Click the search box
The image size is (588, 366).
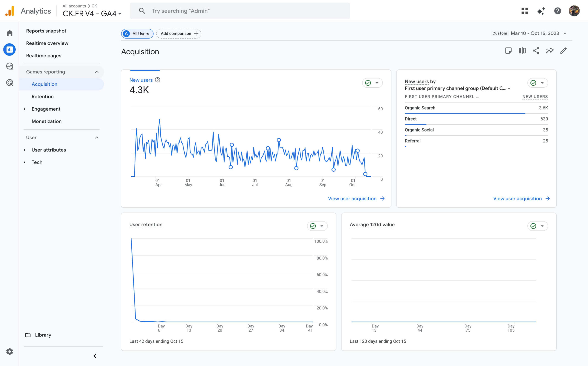coord(240,11)
